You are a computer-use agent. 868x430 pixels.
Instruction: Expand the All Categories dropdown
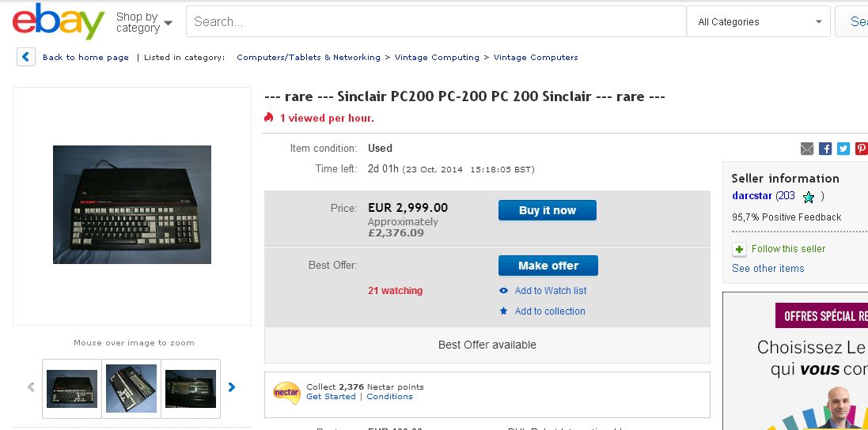[x=760, y=22]
